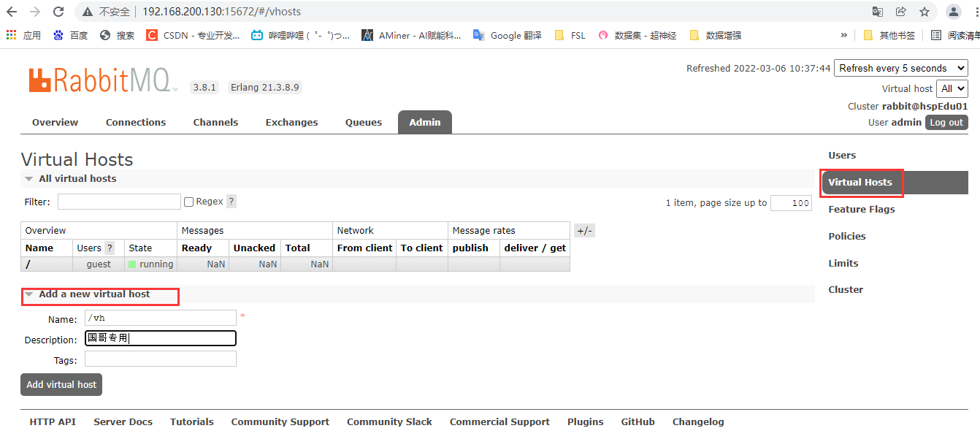Switch to the Channels tab
The image size is (980, 439).
215,122
